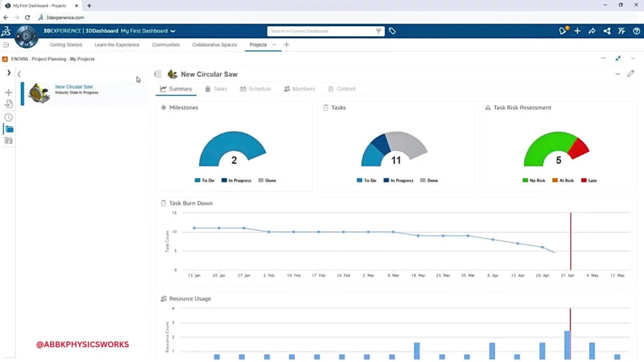Open notifications icon in top bar
The height and width of the screenshot is (362, 644).
tap(563, 31)
